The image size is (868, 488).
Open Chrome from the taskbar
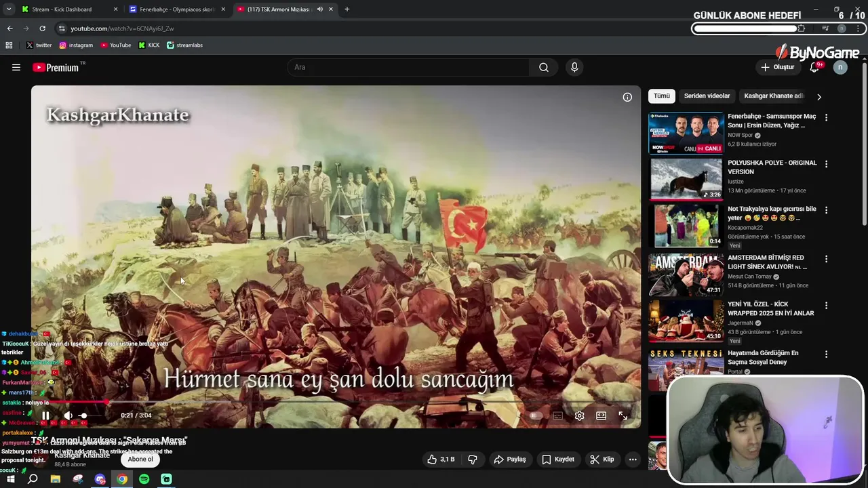[122, 479]
